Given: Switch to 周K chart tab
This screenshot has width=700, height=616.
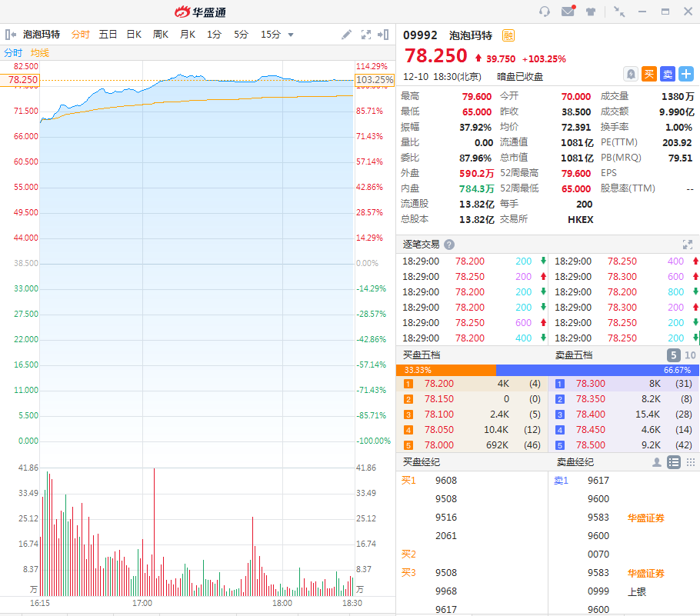Looking at the screenshot, I should [x=161, y=35].
